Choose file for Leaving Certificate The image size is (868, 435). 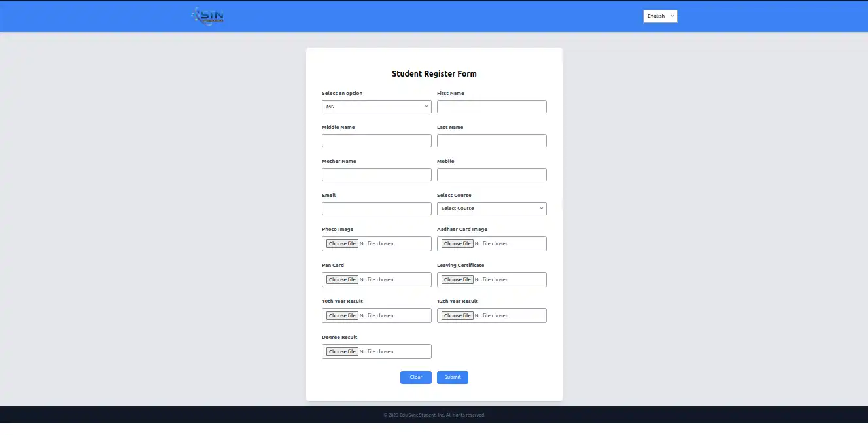tap(457, 279)
